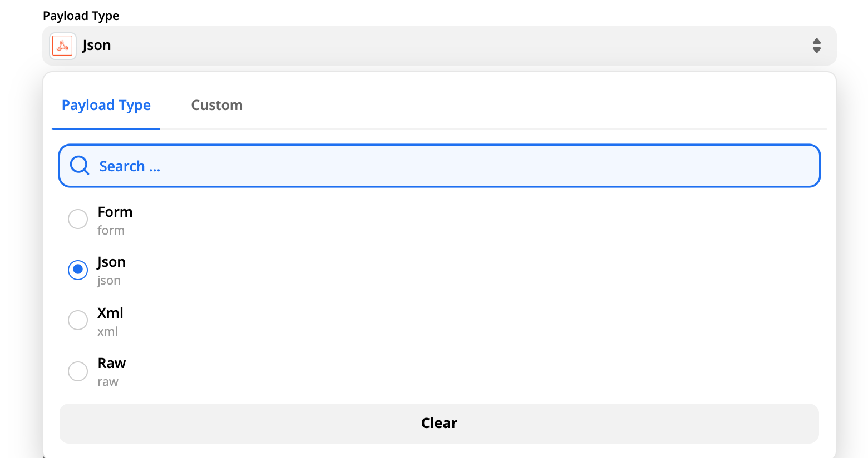
Task: Select the Form radio button
Action: pyautogui.click(x=78, y=219)
